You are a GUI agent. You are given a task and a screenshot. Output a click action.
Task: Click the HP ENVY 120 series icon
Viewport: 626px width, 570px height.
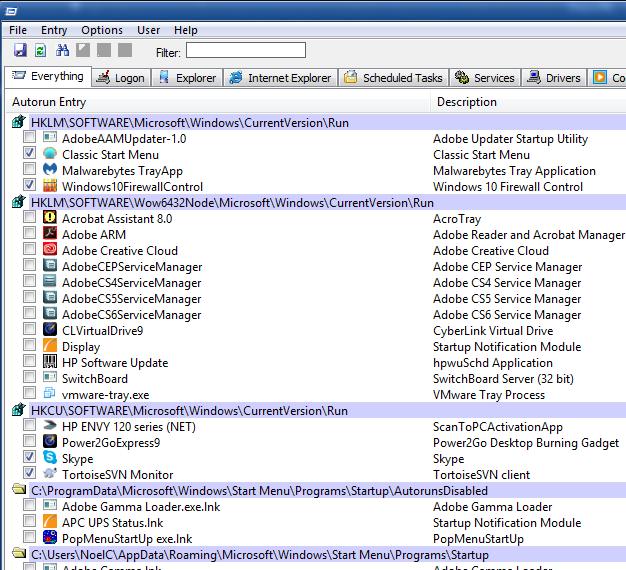coord(50,426)
